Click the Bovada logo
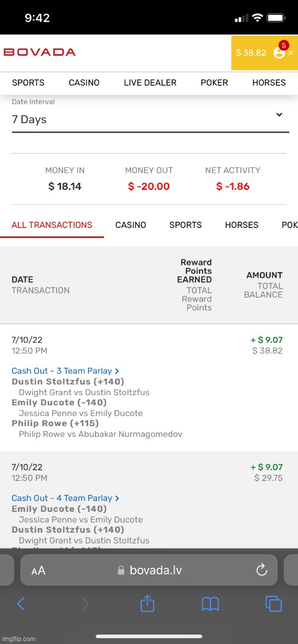This screenshot has width=298, height=644. coord(39,52)
